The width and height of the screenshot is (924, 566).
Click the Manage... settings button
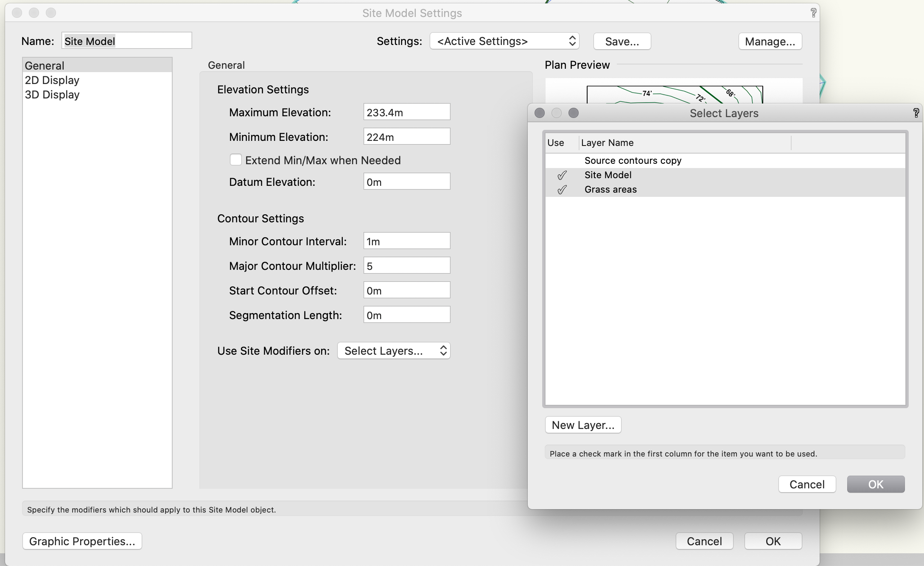(770, 42)
